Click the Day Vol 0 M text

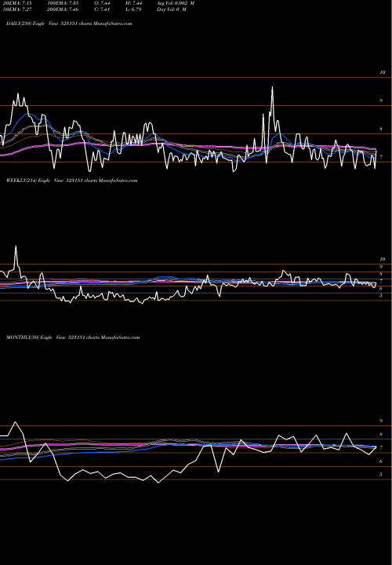[x=172, y=9]
